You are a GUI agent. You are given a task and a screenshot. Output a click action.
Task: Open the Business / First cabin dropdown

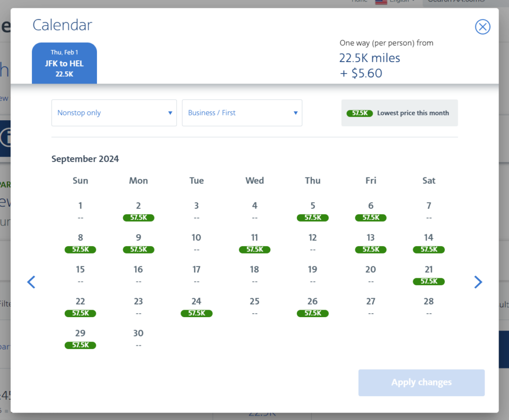(x=242, y=113)
